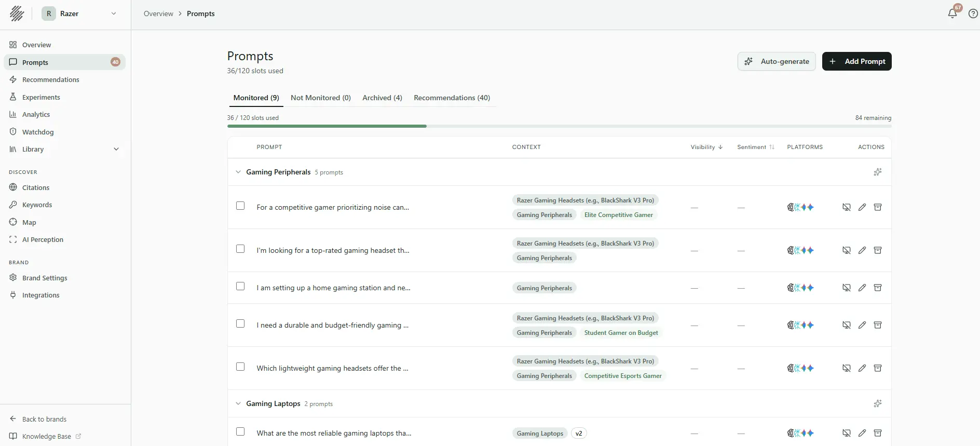Click the '84 remaining' slots text
The width and height of the screenshot is (980, 446).
tap(873, 118)
